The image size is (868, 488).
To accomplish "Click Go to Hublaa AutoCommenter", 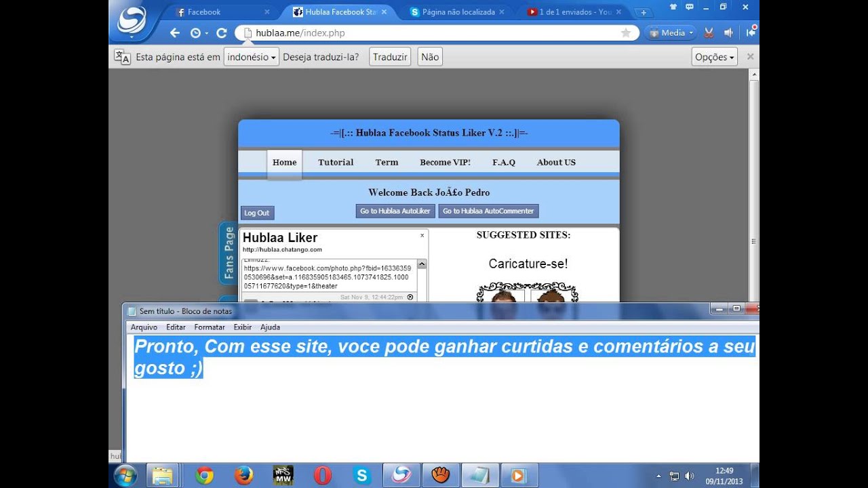I will (488, 211).
